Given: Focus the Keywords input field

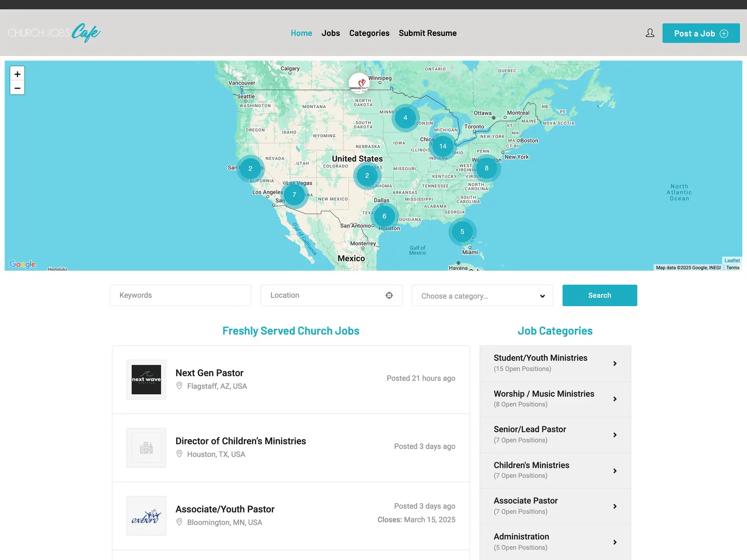Looking at the screenshot, I should click(x=180, y=295).
